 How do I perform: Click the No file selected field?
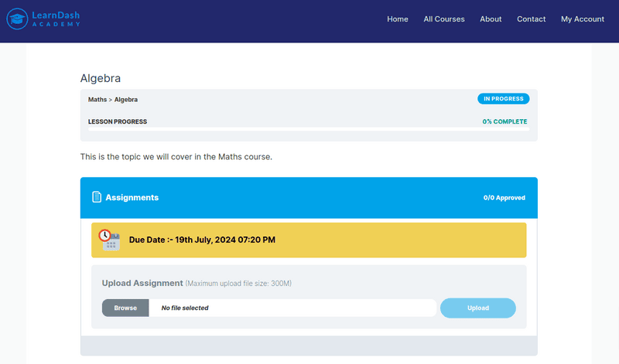[x=292, y=308]
